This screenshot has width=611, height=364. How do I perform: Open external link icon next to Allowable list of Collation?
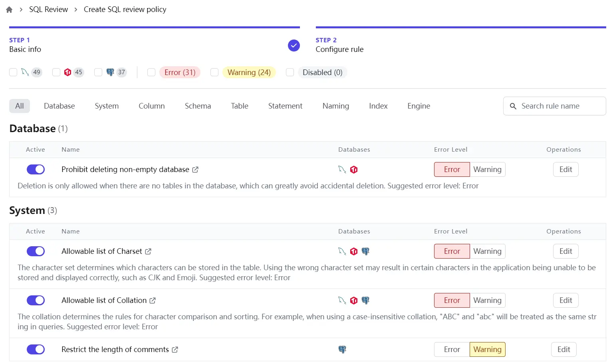[x=153, y=301]
